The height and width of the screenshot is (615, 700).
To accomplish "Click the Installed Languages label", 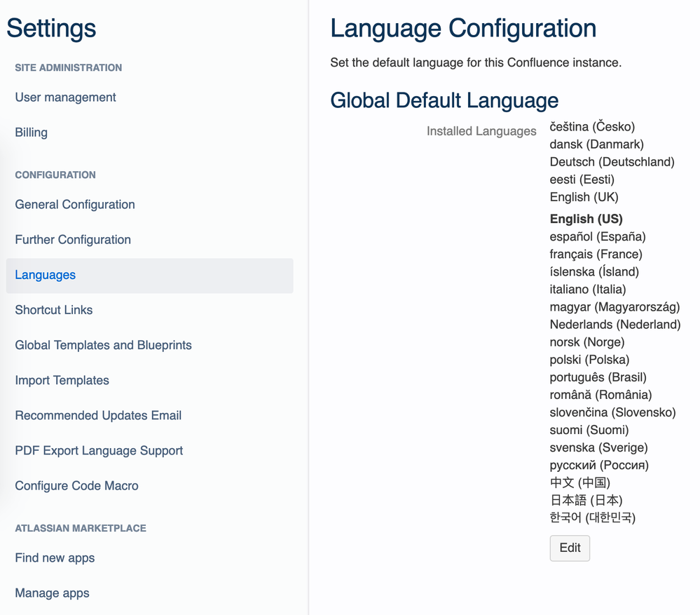I will 481,131.
